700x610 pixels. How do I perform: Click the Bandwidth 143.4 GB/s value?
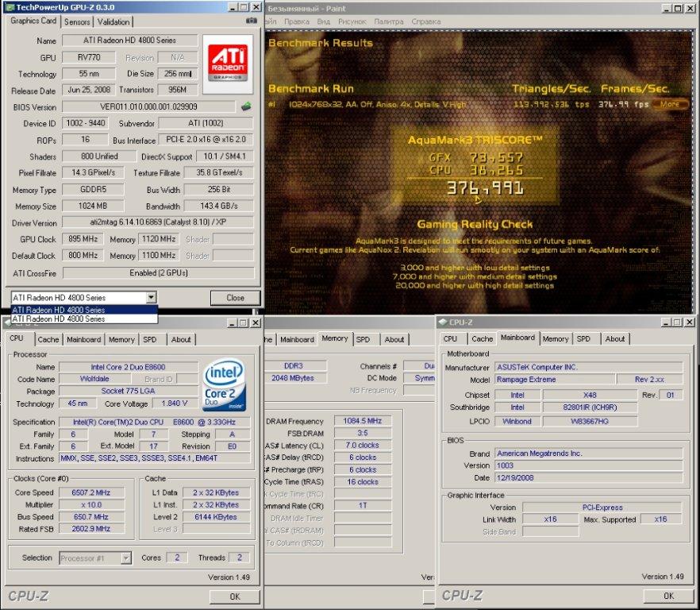[219, 206]
